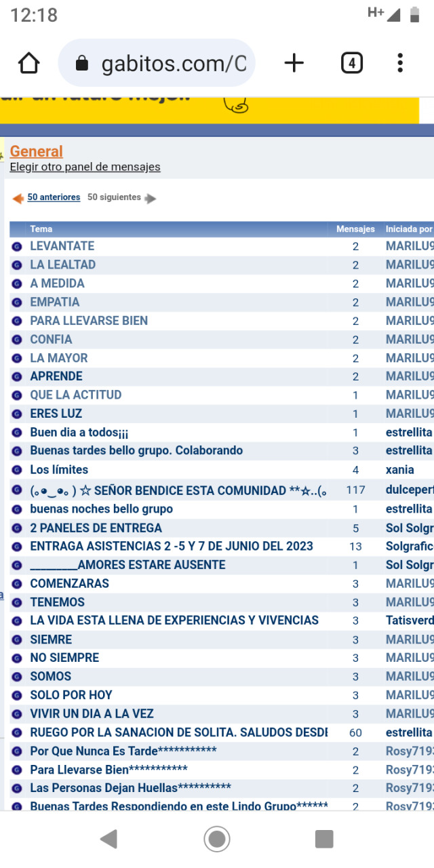
Task: Open Las Personas Dejan Huellas topic
Action: coord(130,788)
